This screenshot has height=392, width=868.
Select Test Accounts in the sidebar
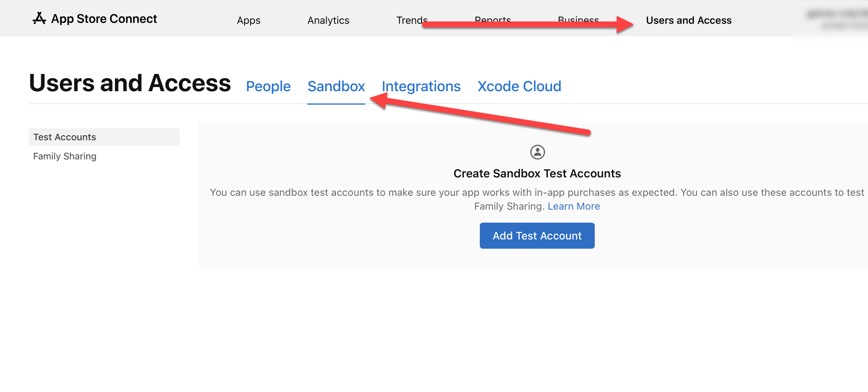tap(104, 137)
